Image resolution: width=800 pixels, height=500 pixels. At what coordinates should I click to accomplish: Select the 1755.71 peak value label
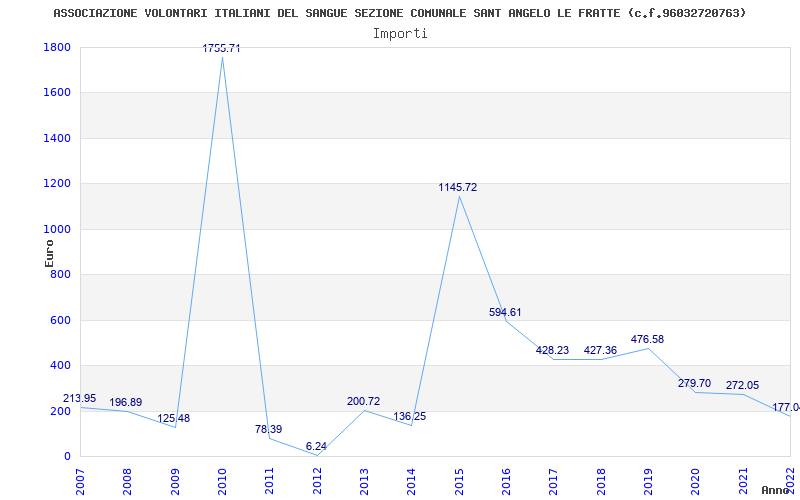[221, 48]
